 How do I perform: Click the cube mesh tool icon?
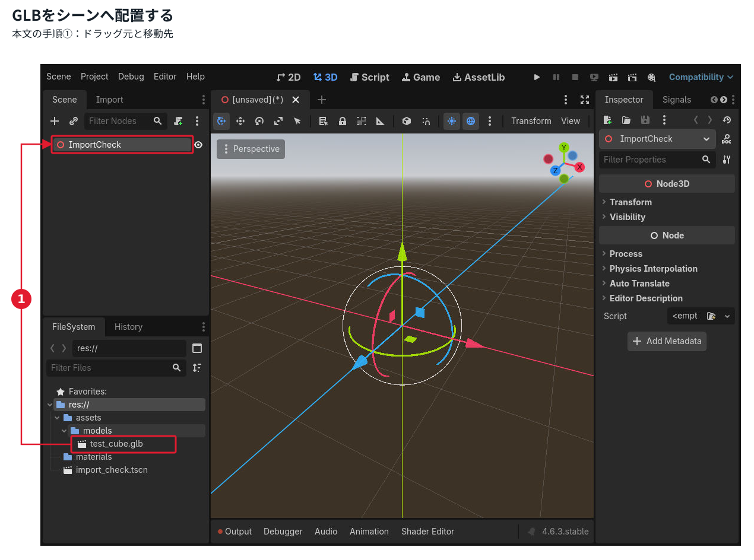coord(407,121)
